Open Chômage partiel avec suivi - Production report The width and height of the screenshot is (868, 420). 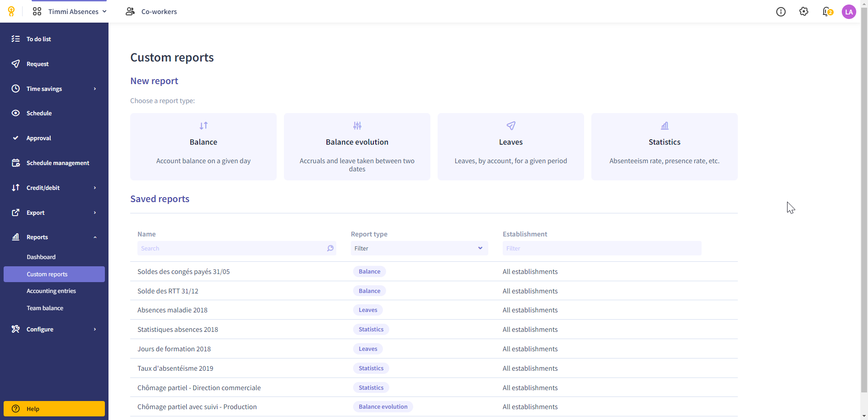(434, 407)
